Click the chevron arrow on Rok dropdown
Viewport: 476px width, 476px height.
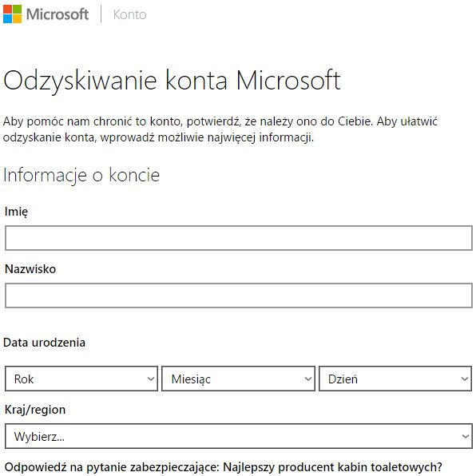pos(151,379)
